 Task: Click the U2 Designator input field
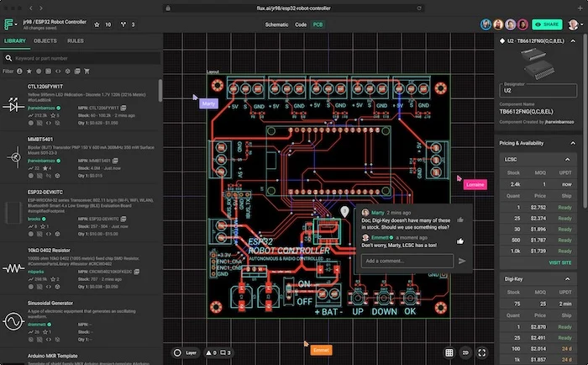[538, 90]
